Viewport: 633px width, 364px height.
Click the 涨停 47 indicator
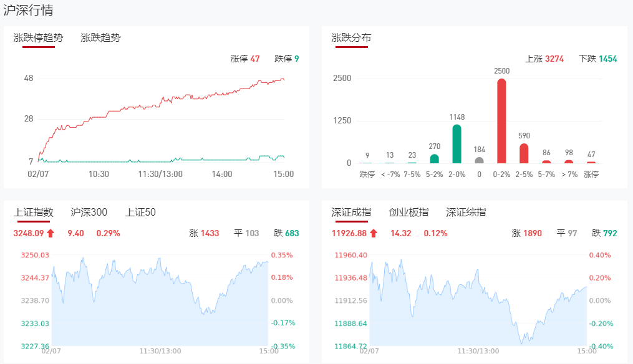tap(245, 59)
